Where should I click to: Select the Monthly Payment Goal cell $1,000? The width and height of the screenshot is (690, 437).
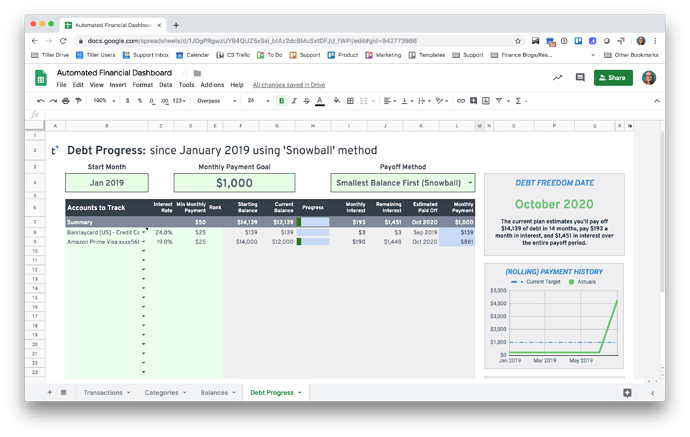[x=234, y=183]
